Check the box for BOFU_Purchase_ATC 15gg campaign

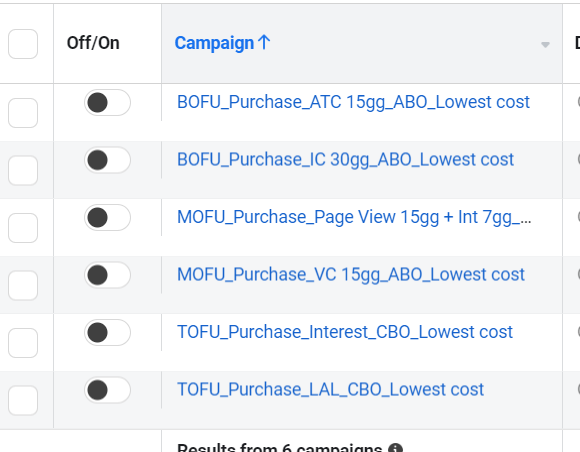click(23, 113)
